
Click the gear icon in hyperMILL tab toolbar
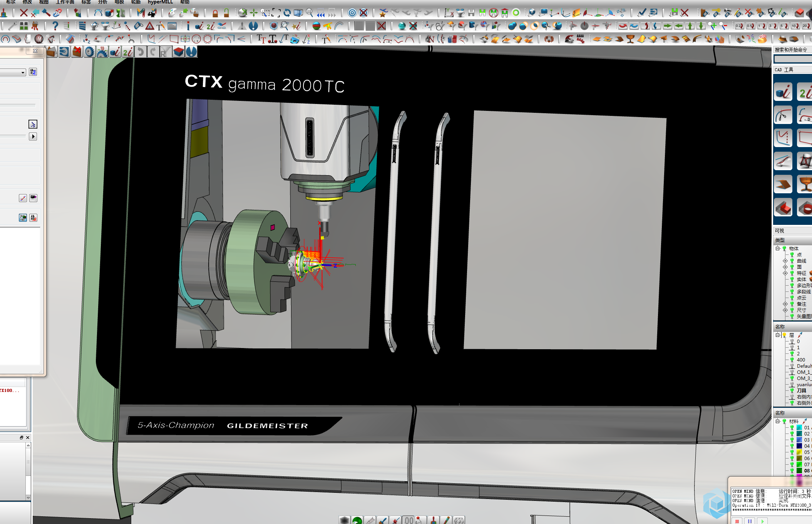pyautogui.click(x=90, y=52)
